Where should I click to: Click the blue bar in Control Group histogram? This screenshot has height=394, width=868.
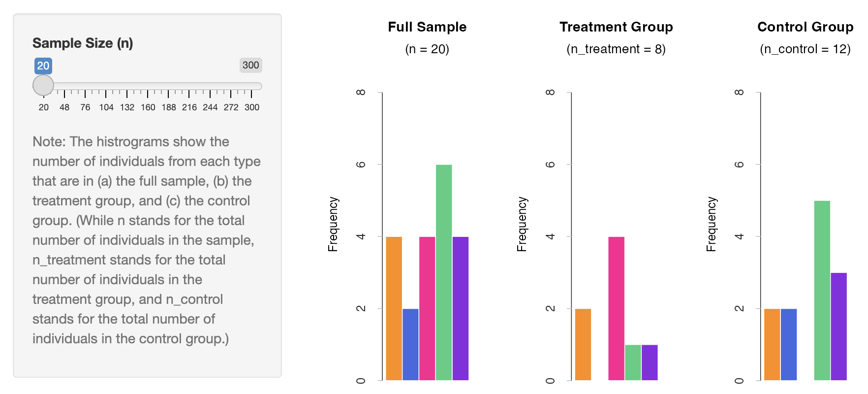789,344
